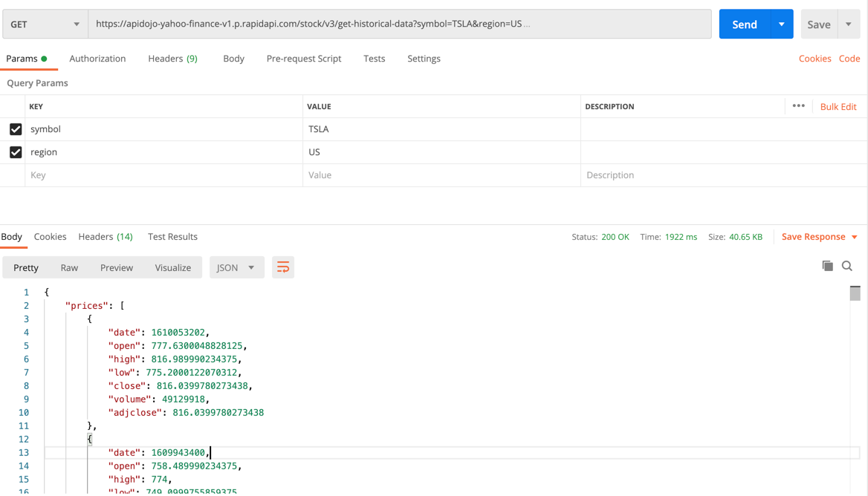Click the US value cell
The width and height of the screenshot is (868, 496).
(441, 152)
